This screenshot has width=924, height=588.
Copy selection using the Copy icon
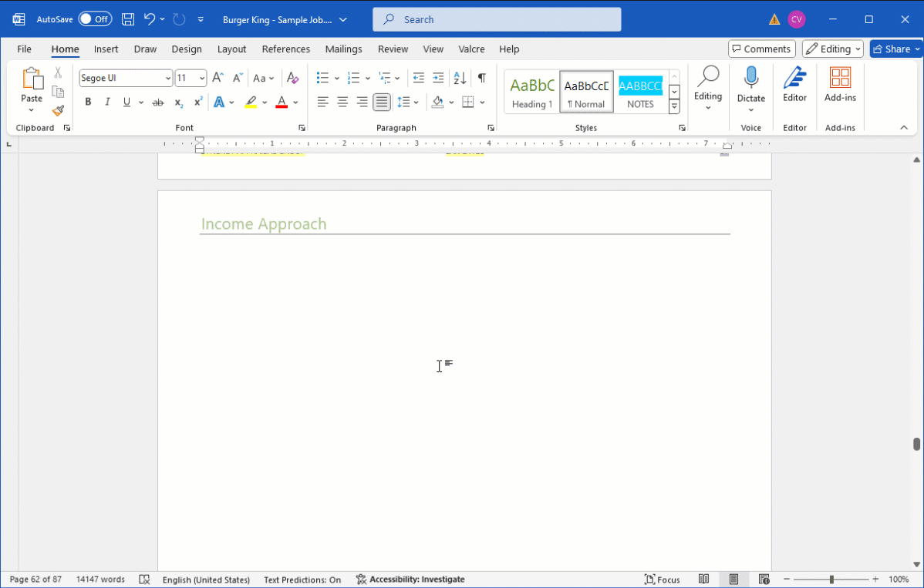[58, 92]
